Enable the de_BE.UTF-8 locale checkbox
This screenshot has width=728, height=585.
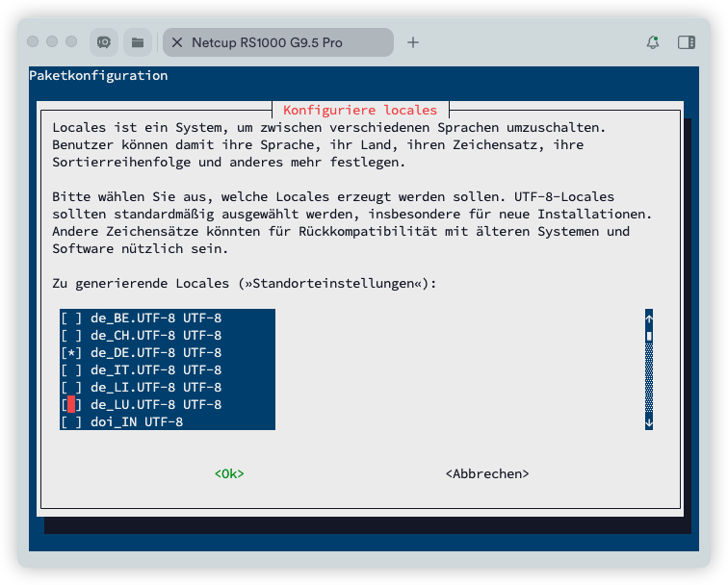(x=71, y=318)
